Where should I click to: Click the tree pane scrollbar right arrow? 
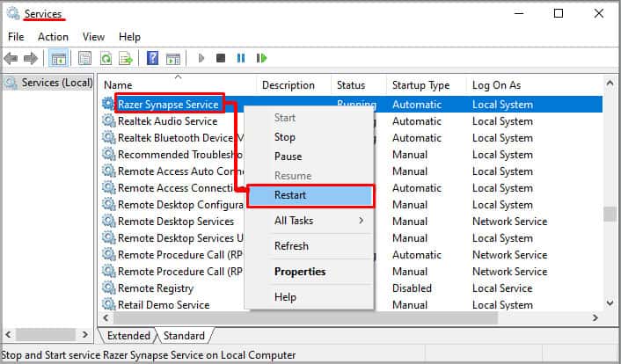(84, 335)
